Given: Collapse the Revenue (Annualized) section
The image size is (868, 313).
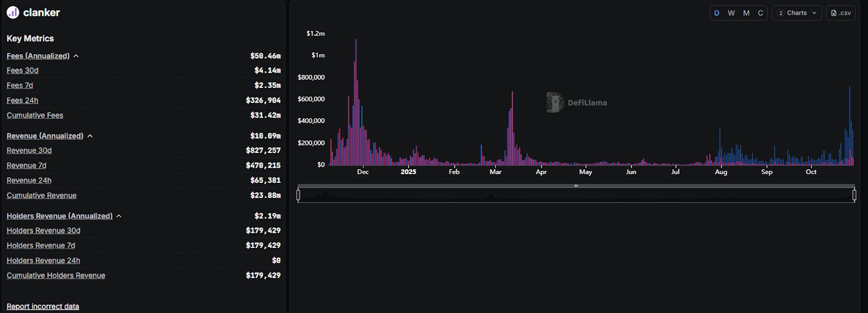Looking at the screenshot, I should point(90,136).
